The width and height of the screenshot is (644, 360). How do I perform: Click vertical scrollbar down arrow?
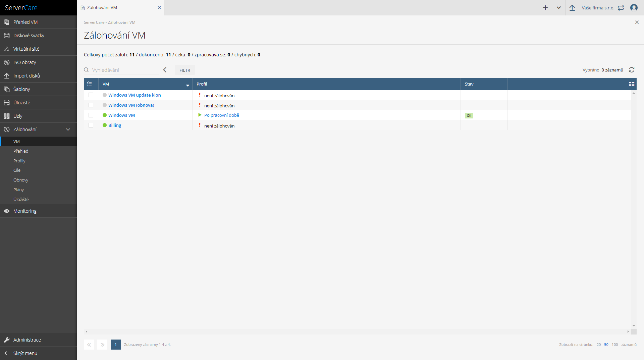634,326
